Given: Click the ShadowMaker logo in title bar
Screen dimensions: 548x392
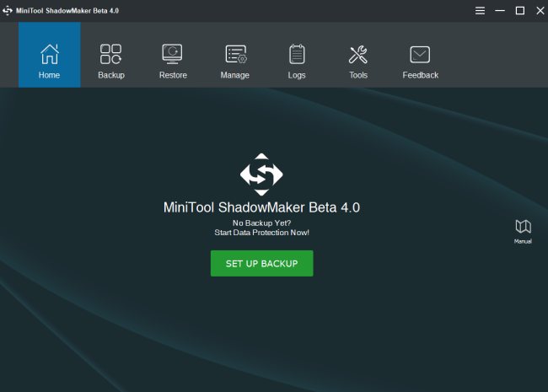Looking at the screenshot, I should pyautogui.click(x=8, y=11).
